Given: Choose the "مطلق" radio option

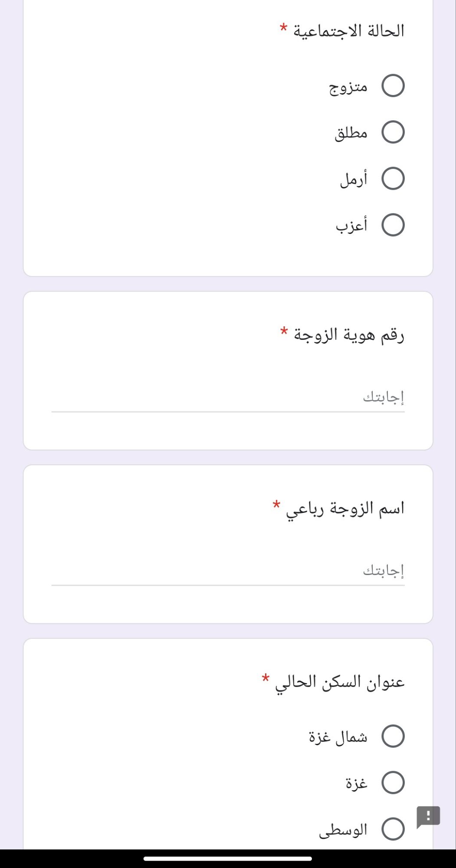Looking at the screenshot, I should pyautogui.click(x=393, y=132).
